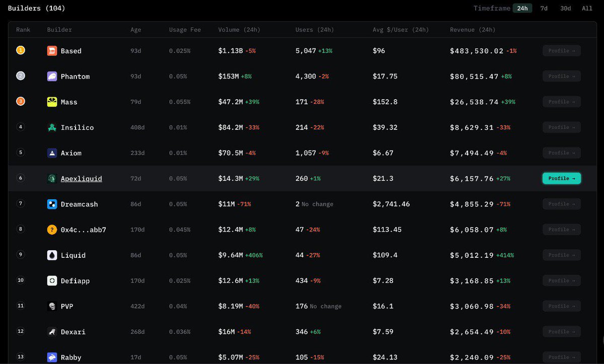Click the Dexari logo icon
604x364 pixels.
point(52,332)
